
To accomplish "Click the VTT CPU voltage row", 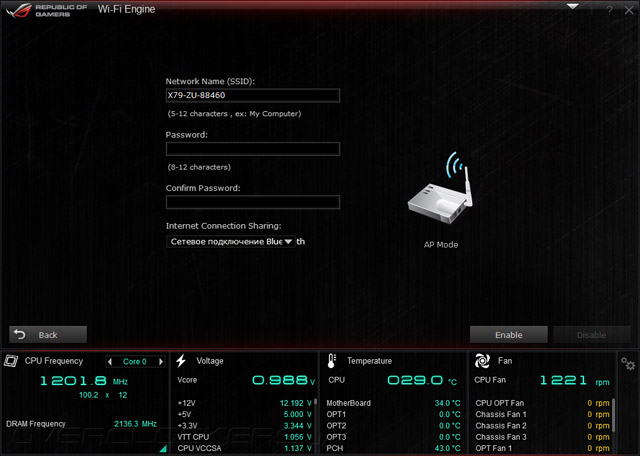I will click(244, 437).
